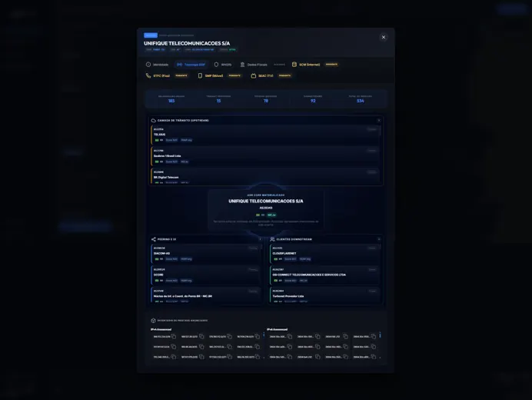Click the 92 statistic value
Screen dimensions: 532x400
[x=313, y=102]
